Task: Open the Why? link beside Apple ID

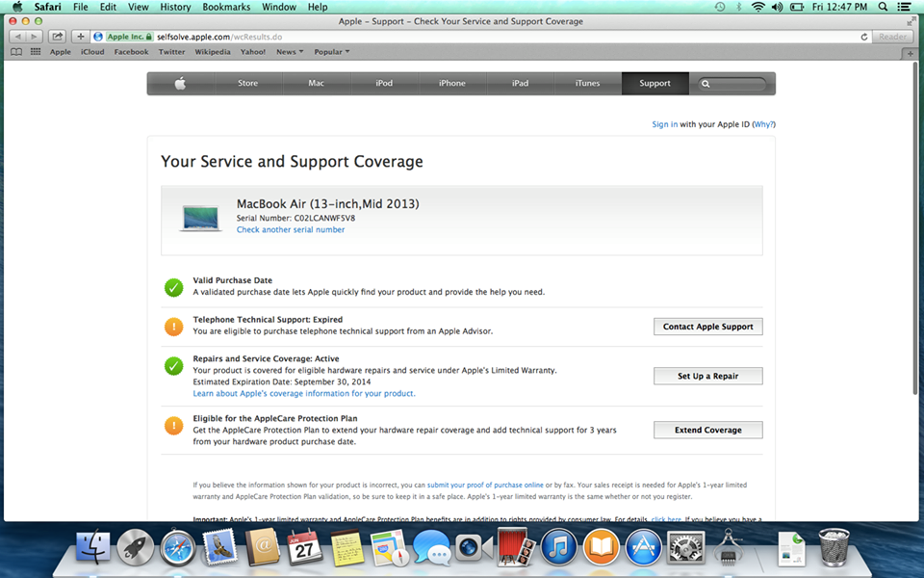Action: pos(763,124)
